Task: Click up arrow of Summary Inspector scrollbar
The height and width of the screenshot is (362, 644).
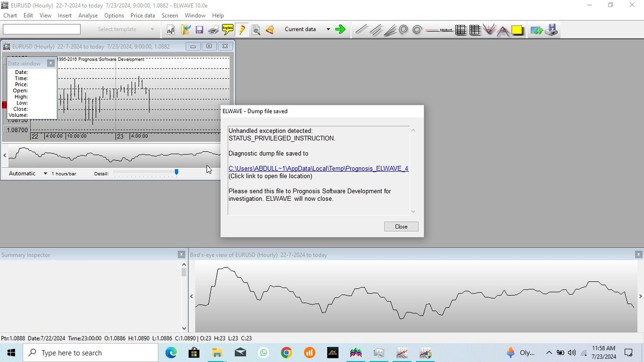Action: pos(184,265)
